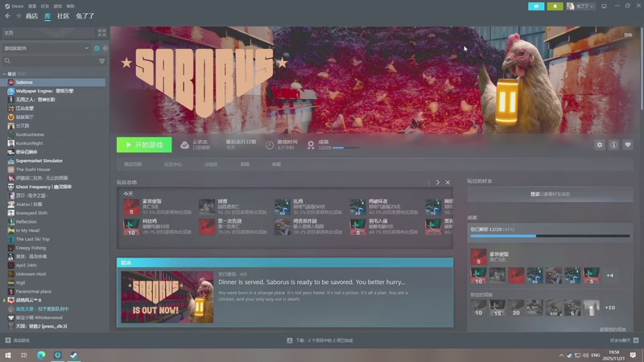Open the green notifications bell
Viewport: 644px width, 362px height.
click(555, 6)
